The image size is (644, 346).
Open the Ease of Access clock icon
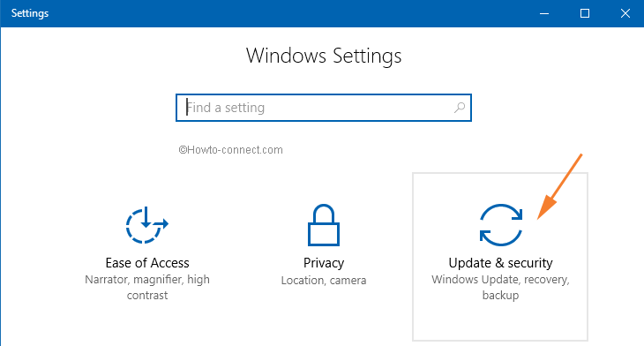[x=147, y=225]
